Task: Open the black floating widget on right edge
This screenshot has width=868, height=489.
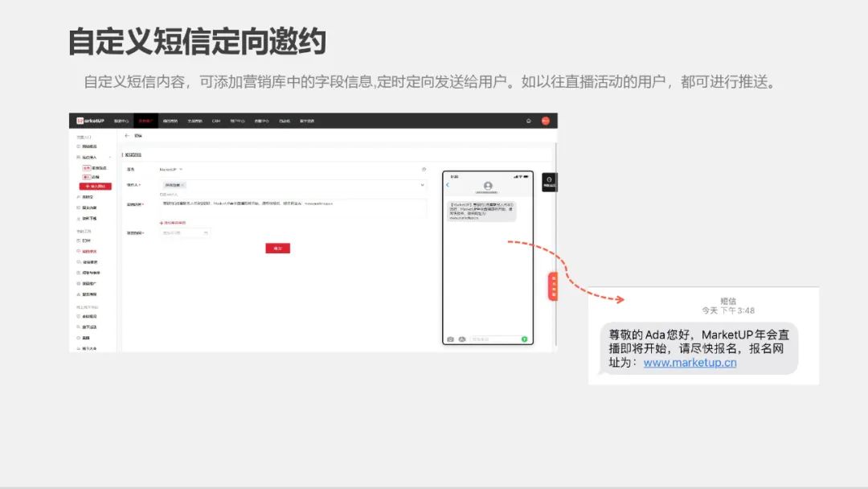Action: click(549, 183)
